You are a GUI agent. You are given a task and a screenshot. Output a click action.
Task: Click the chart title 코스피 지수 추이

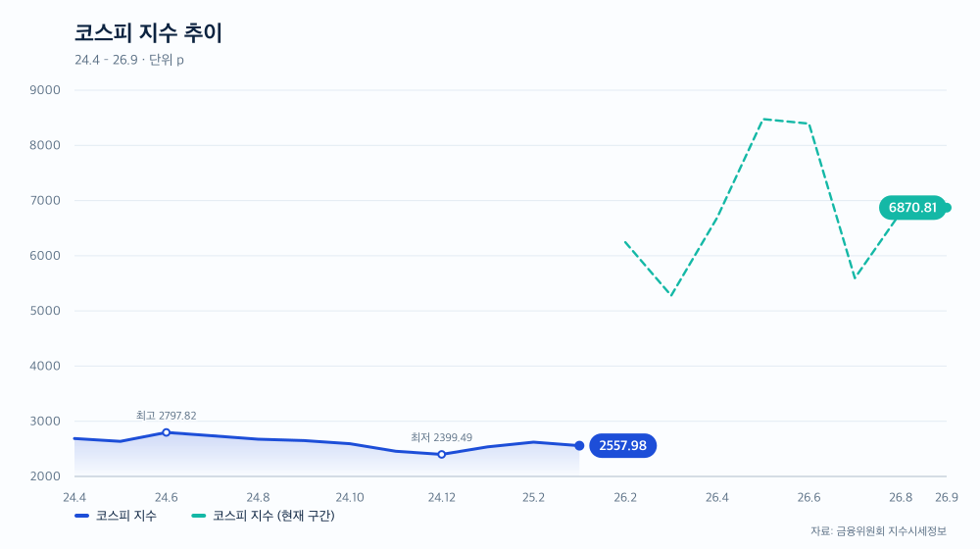(x=148, y=33)
